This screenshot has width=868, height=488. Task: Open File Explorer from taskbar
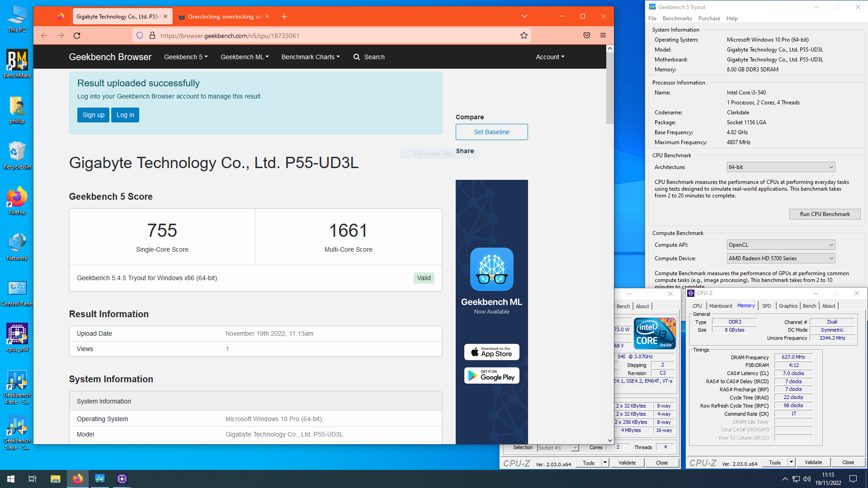55,479
